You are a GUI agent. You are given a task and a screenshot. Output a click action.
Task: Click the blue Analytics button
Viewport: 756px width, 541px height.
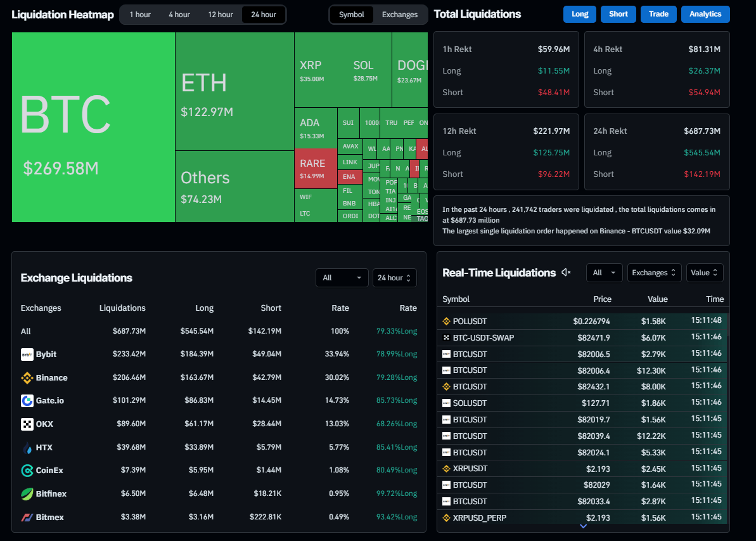[x=705, y=14]
